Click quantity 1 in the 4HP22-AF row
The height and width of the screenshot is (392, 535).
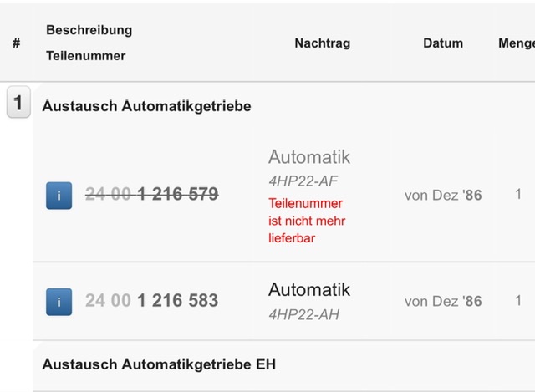coord(518,195)
